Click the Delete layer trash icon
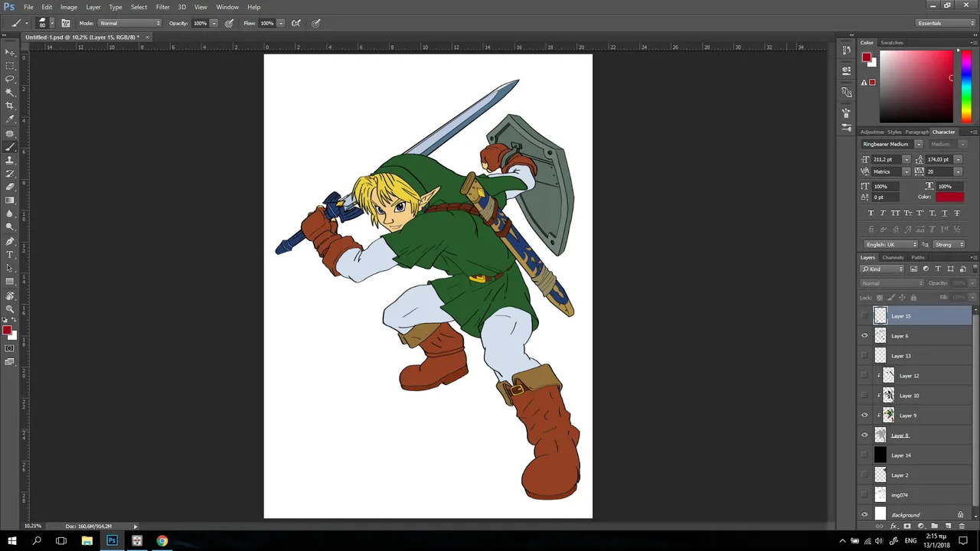Screen dimensions: 980x551 coord(962,526)
